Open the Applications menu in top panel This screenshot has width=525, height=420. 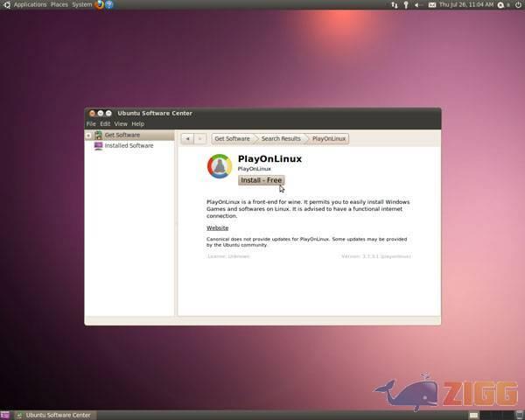(30, 4)
